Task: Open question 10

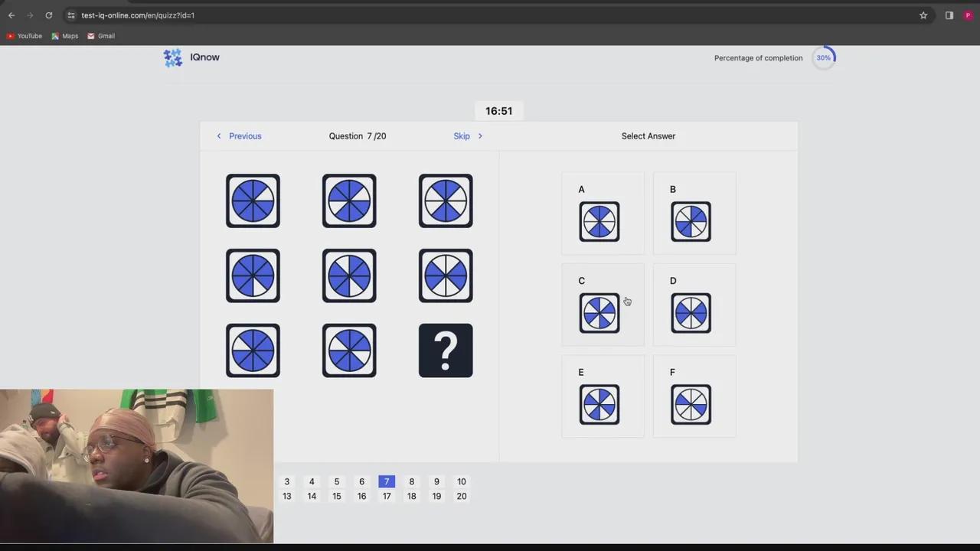Action: point(462,481)
